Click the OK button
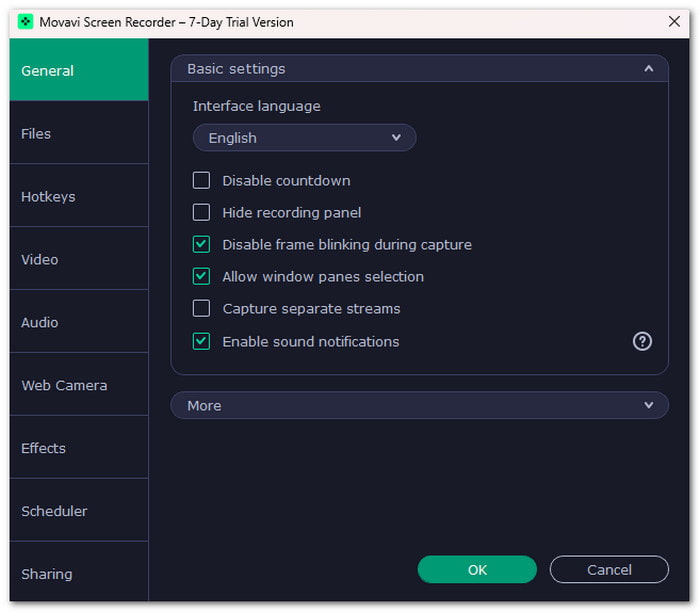This screenshot has width=700, height=612. [477, 570]
